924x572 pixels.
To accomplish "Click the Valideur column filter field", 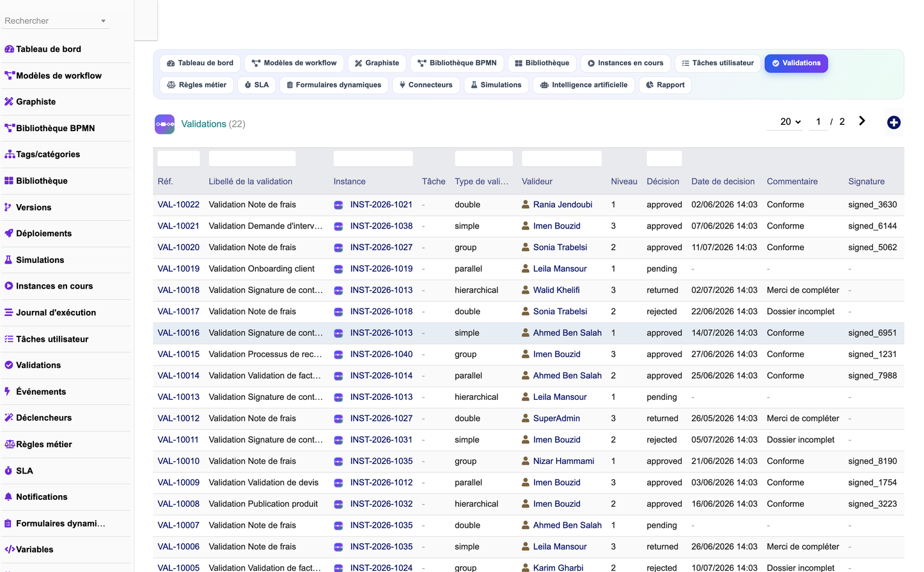I will (x=561, y=159).
